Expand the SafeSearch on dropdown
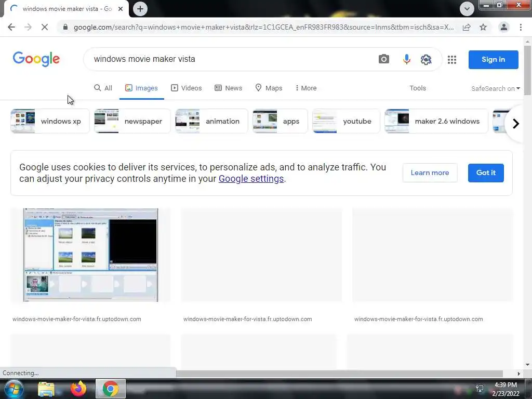Screen dimensions: 532x399 [x=495, y=88]
